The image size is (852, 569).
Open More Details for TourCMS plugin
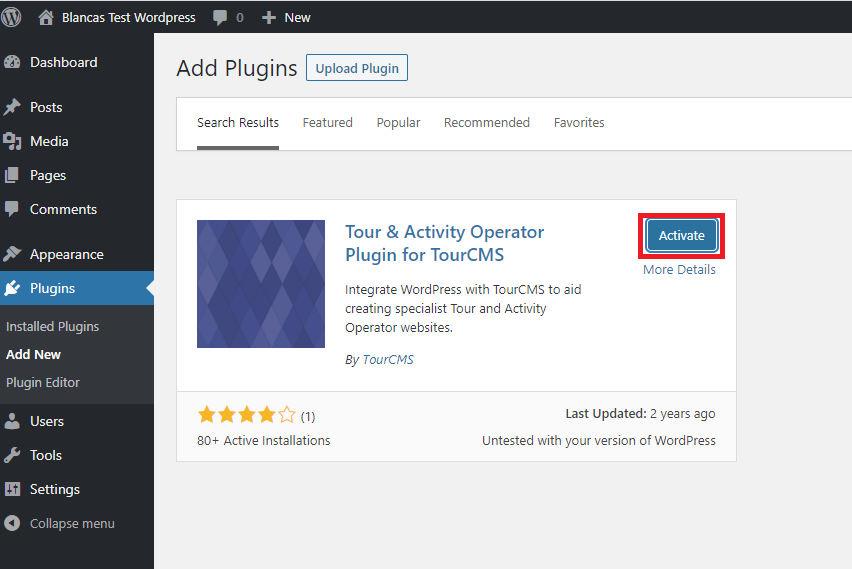tap(679, 270)
